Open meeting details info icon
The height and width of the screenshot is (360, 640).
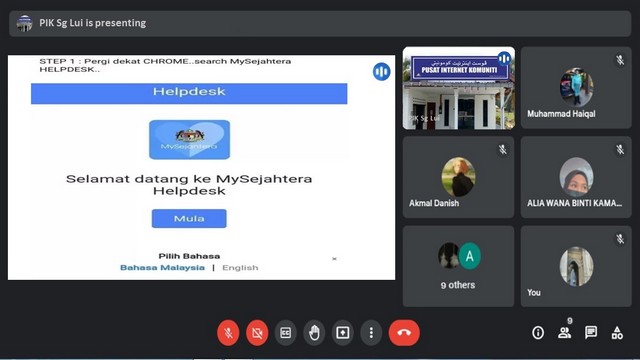538,333
